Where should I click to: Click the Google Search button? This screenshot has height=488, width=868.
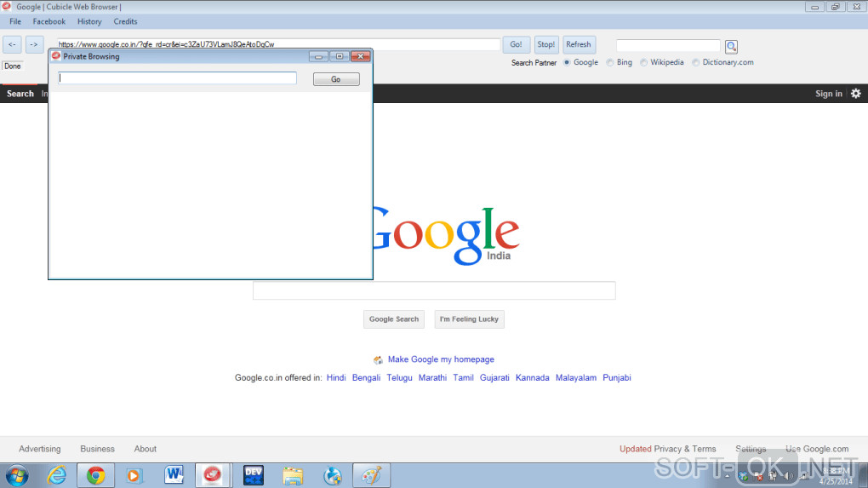point(394,319)
